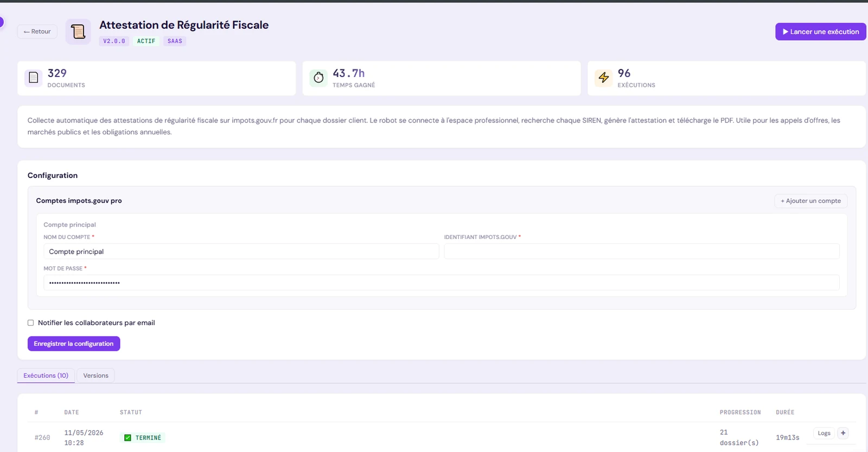This screenshot has width=868, height=452.
Task: Focus the Nom du compte field
Action: (x=241, y=251)
